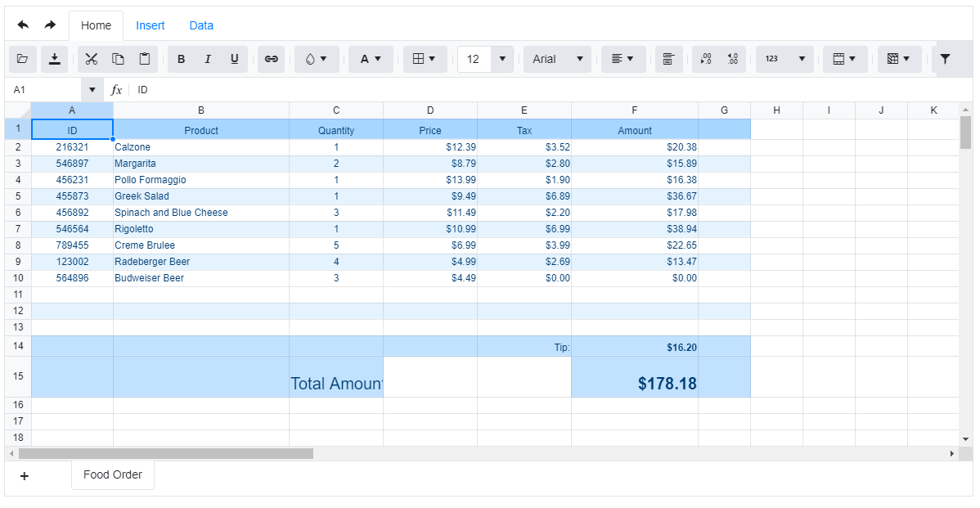Select the Tax cell $6.99
Viewport: 980px width, 508px height.
click(x=524, y=229)
